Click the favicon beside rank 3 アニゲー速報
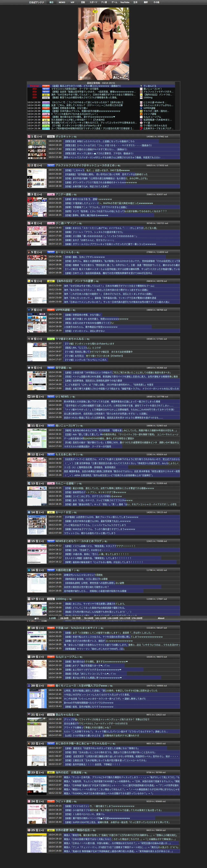 tap(29, 194)
